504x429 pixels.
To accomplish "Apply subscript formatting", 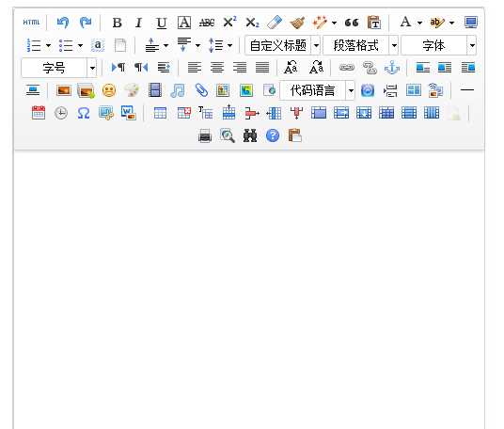I will tap(252, 23).
